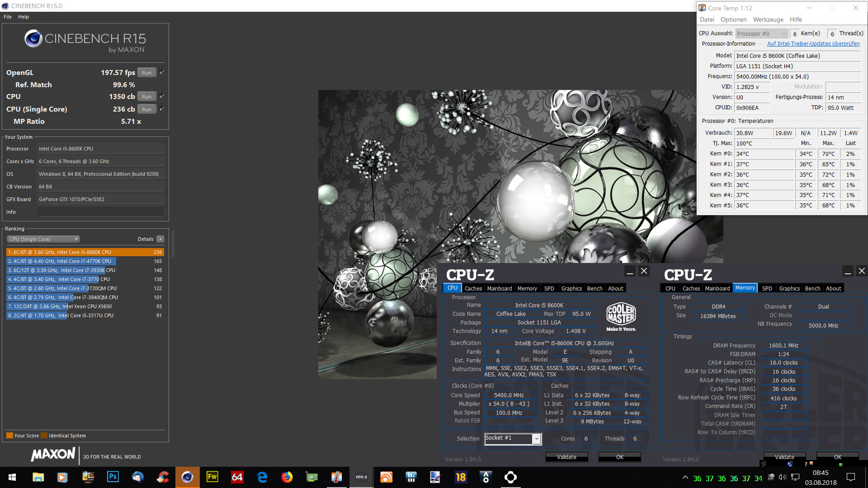
Task: Open the Werkzeuge menu in Core Temp
Action: pyautogui.click(x=768, y=19)
